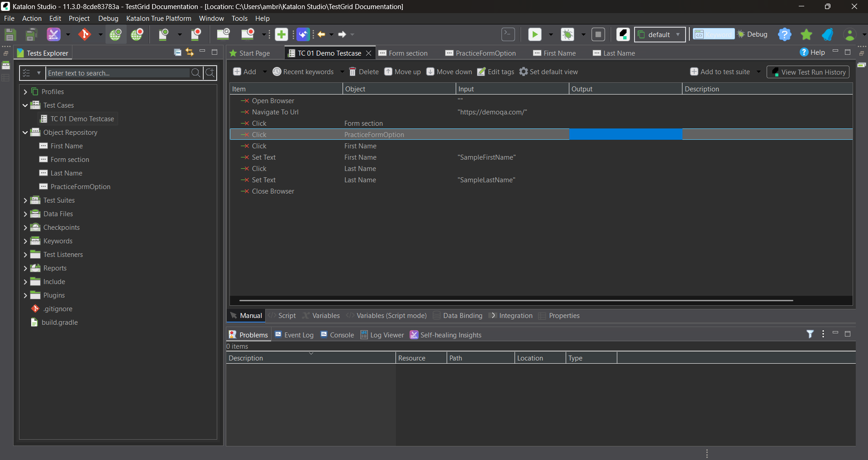The image size is (868, 460).
Task: Open the Self-healing toolbar icon
Action: 53,34
